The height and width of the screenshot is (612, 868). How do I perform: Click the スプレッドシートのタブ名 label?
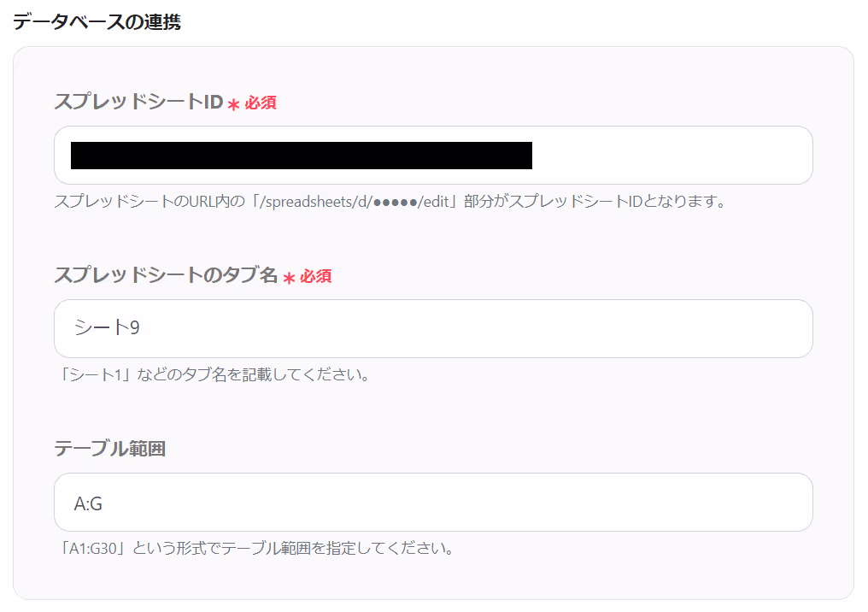(x=166, y=275)
